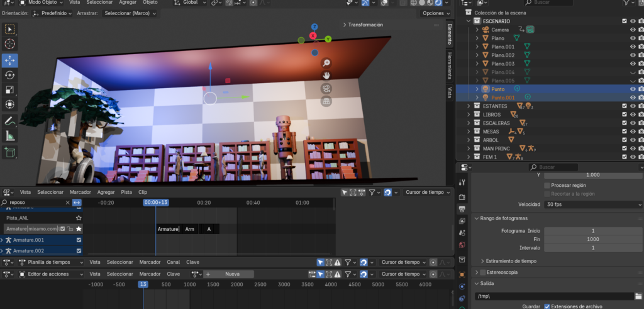644x309 pixels.
Task: Open the Modo Objeto mode dropdown
Action: click(x=40, y=3)
